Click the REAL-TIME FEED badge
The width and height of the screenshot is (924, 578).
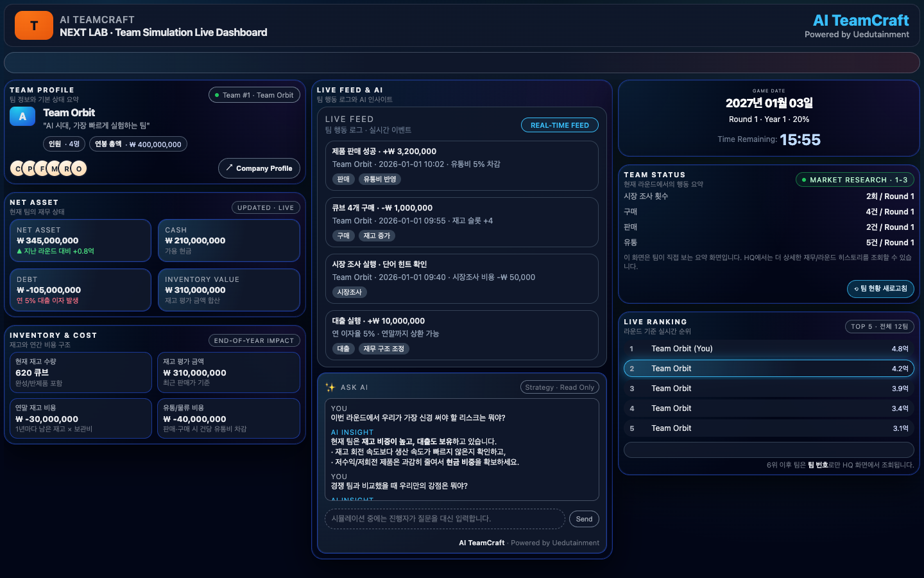click(x=560, y=125)
